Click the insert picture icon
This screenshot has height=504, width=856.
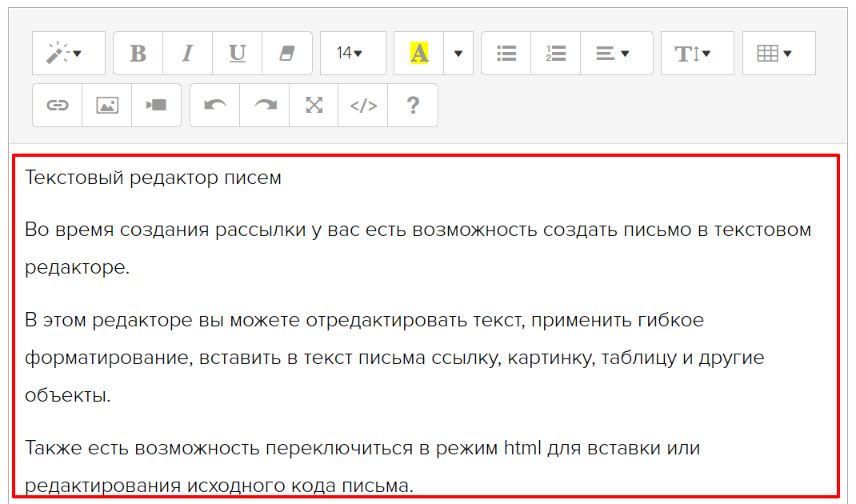pos(107,106)
